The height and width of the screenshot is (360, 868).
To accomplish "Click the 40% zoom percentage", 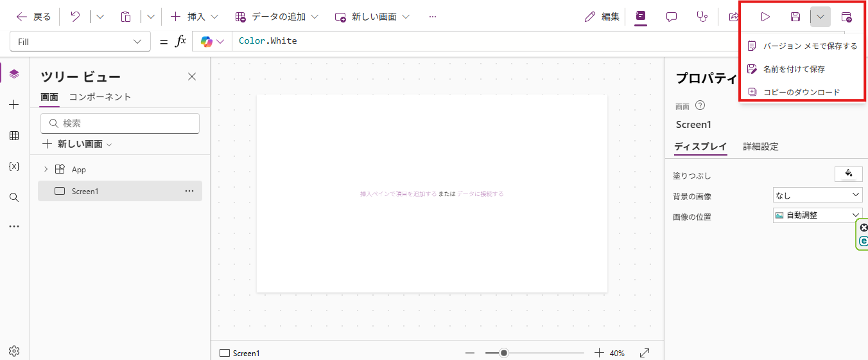I will (x=617, y=354).
